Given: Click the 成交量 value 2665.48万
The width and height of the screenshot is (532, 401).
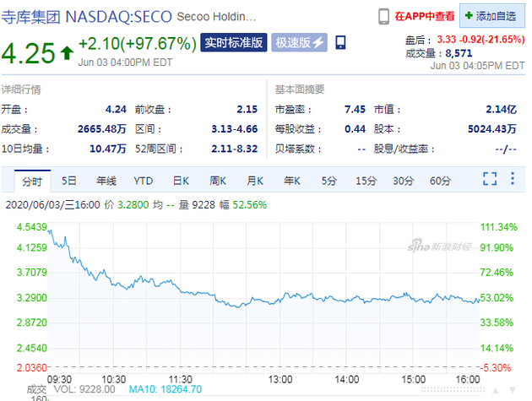Looking at the screenshot, I should click(102, 129).
